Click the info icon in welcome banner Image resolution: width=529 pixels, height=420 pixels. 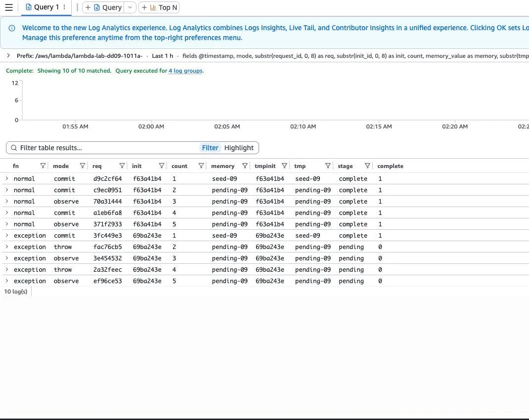pos(12,28)
